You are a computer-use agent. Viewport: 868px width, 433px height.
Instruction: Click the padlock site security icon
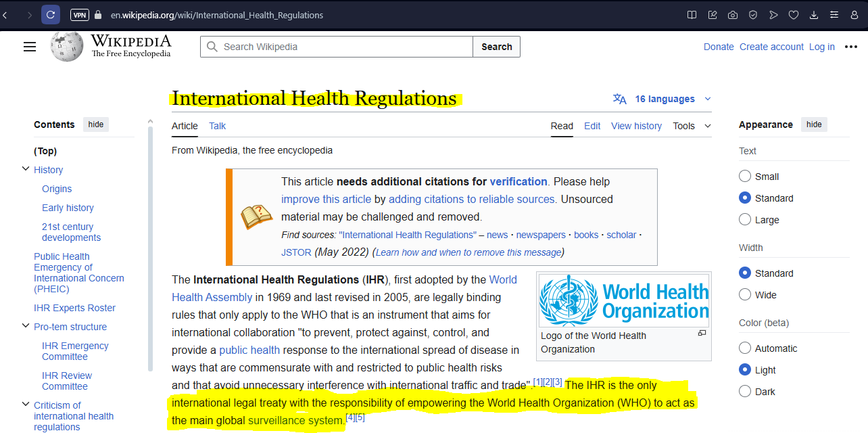point(99,14)
